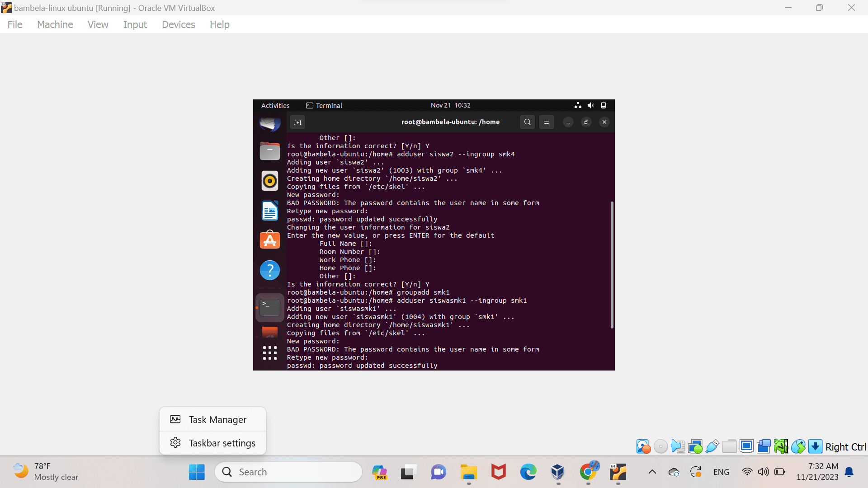
Task: Click VirtualBox audio indicator icon
Action: point(678,446)
